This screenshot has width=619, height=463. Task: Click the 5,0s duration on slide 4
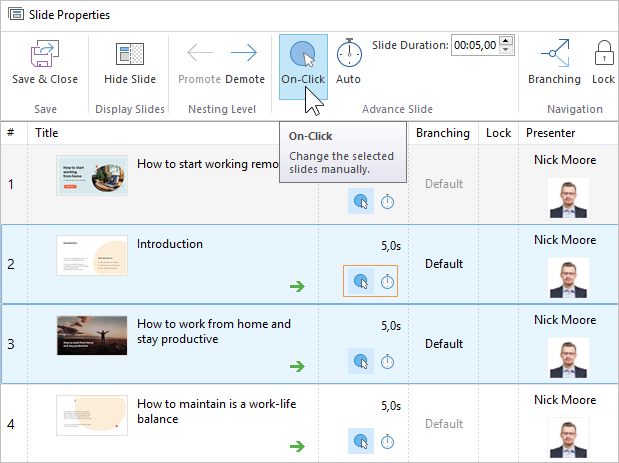[391, 406]
